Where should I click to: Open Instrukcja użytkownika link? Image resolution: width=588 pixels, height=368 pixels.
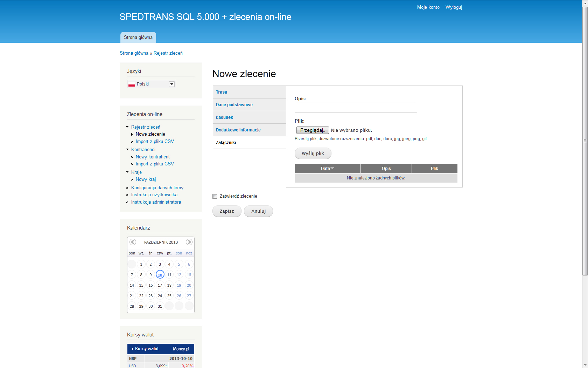coord(154,195)
